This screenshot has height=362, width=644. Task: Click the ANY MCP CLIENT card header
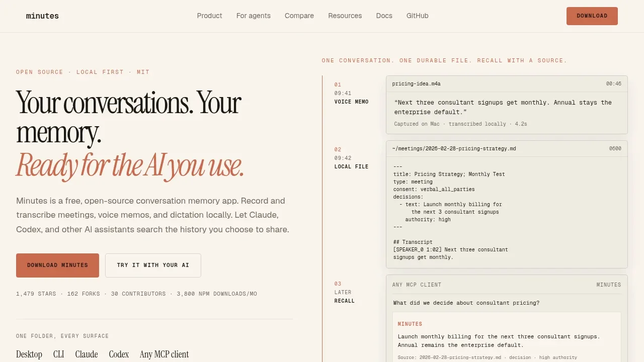[x=417, y=285]
